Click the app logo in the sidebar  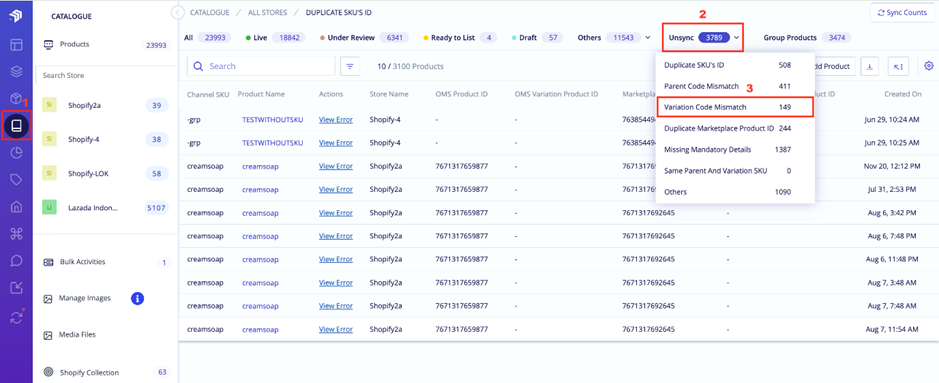pyautogui.click(x=16, y=17)
